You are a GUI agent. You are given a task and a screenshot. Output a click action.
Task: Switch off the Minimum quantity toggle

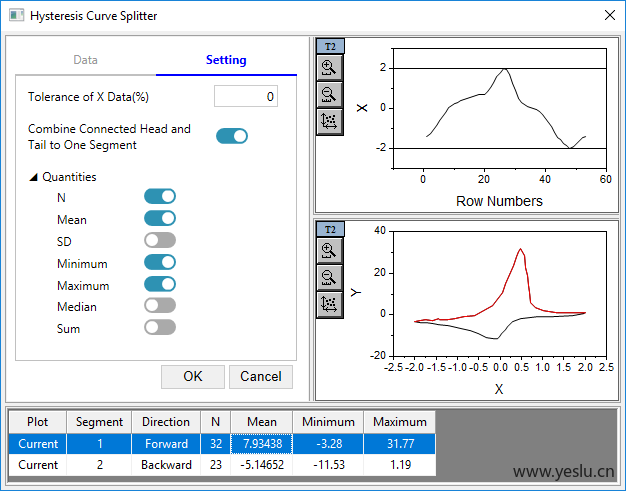(160, 262)
